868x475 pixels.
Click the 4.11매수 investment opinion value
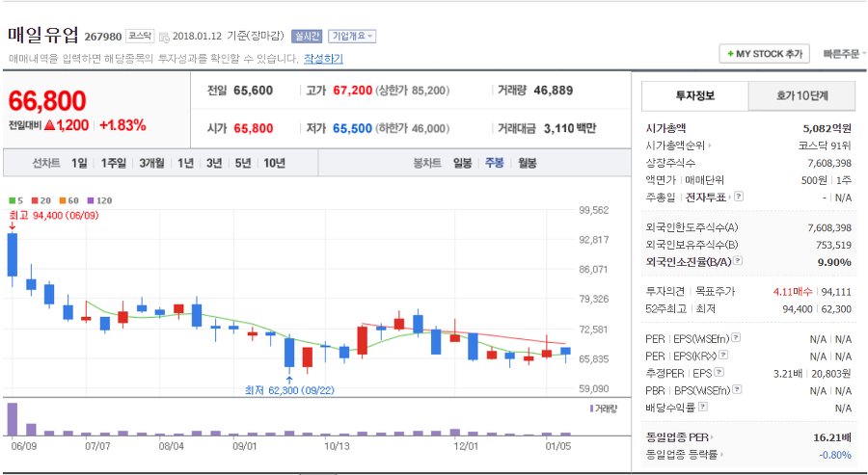pyautogui.click(x=793, y=291)
